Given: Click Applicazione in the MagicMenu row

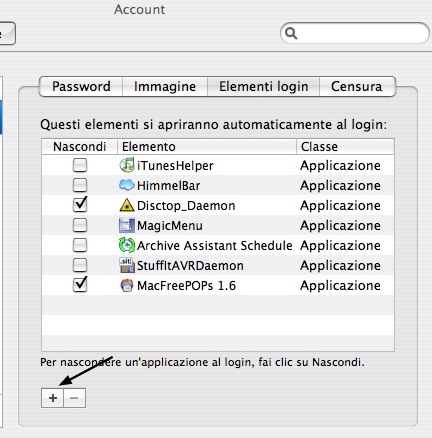Looking at the screenshot, I should pos(340,226).
